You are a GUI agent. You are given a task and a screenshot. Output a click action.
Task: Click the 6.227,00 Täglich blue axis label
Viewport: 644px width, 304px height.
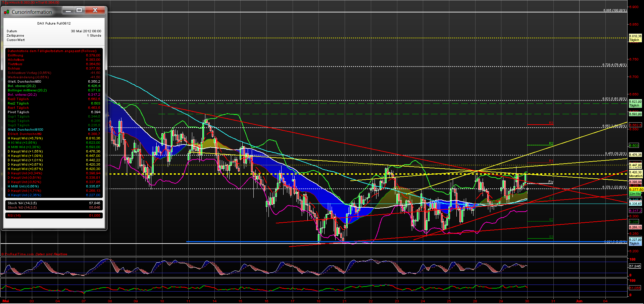(635, 242)
